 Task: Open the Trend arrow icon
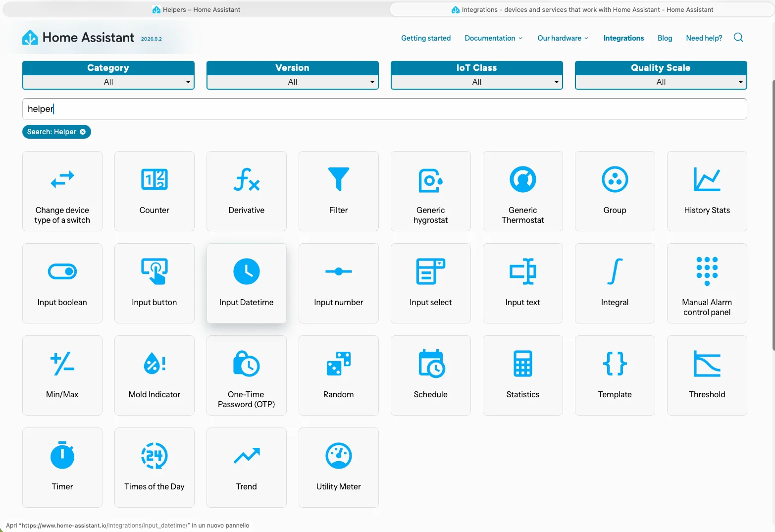click(247, 456)
